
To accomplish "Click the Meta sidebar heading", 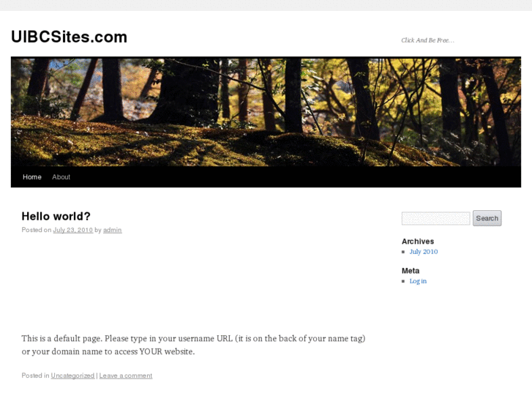I will tap(411, 271).
